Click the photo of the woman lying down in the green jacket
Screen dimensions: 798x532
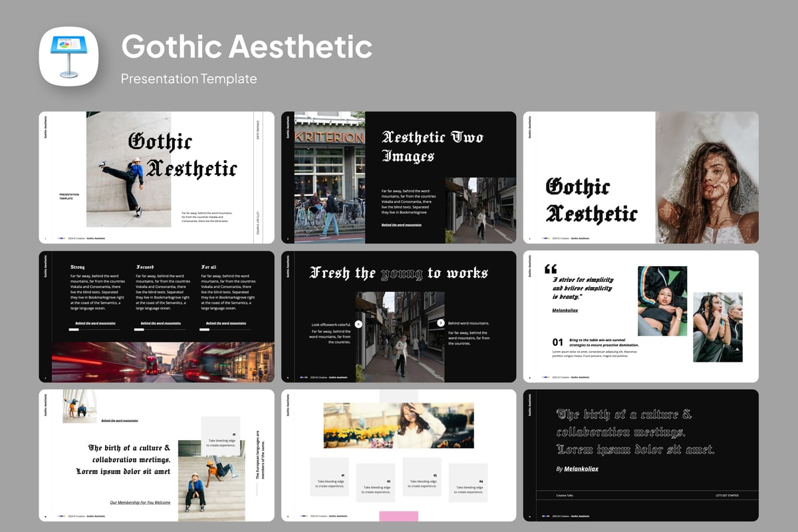[x=662, y=301]
